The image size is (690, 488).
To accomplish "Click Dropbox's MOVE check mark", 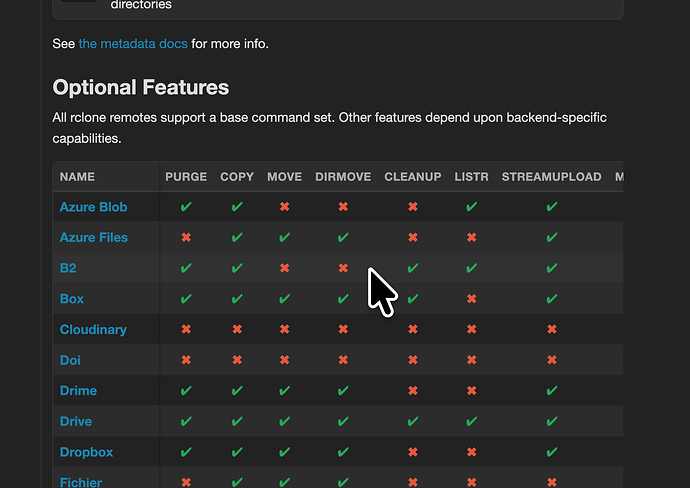I will [x=285, y=452].
